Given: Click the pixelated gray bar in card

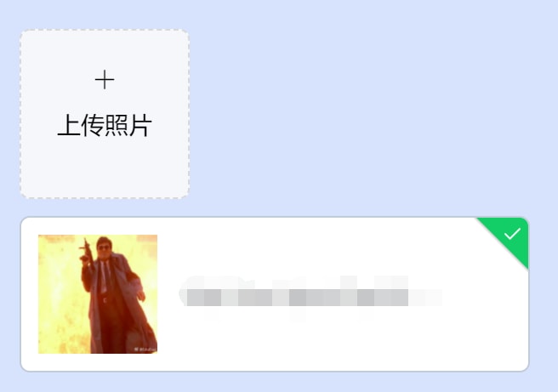Looking at the screenshot, I should tap(298, 298).
